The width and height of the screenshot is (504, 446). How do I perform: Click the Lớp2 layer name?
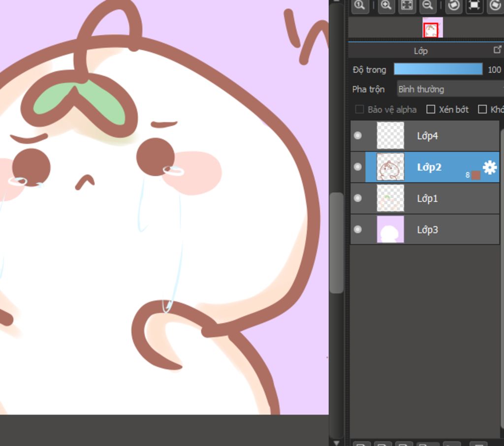click(429, 167)
